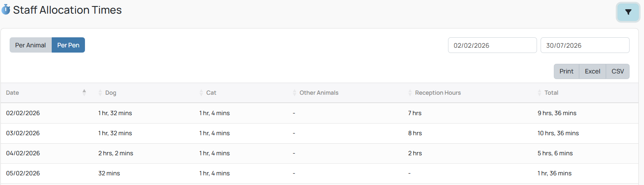Export the table to Excel
This screenshot has width=644, height=185.
click(x=592, y=71)
